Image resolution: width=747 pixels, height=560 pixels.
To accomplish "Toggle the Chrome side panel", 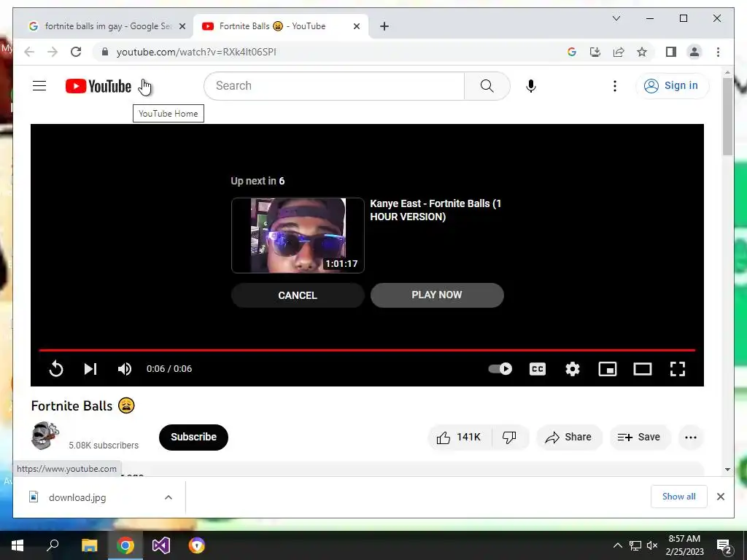I will pyautogui.click(x=671, y=52).
